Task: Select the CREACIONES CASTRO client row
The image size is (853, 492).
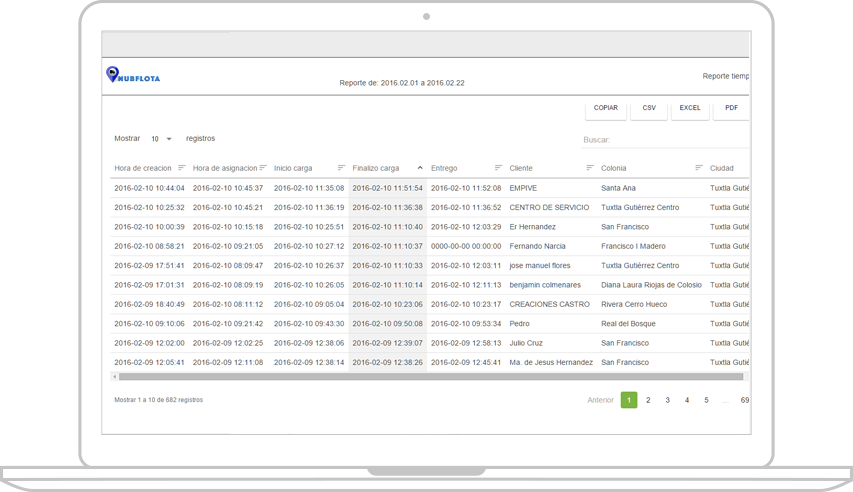Action: tap(549, 304)
